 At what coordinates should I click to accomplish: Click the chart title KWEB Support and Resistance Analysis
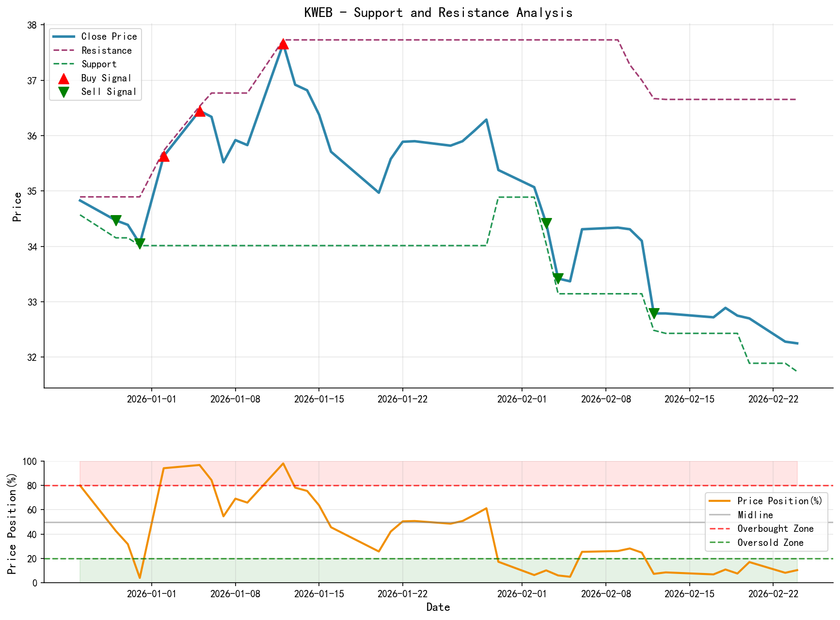pyautogui.click(x=438, y=13)
